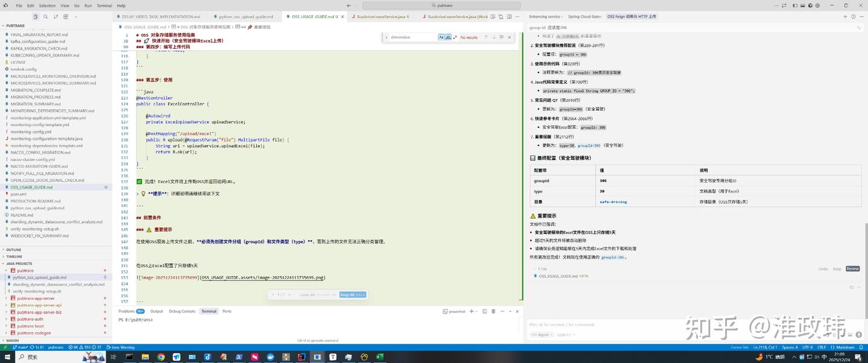Image resolution: width=868 pixels, height=363 pixels.
Task: Click the notifications bell in status bar
Action: click(861, 347)
